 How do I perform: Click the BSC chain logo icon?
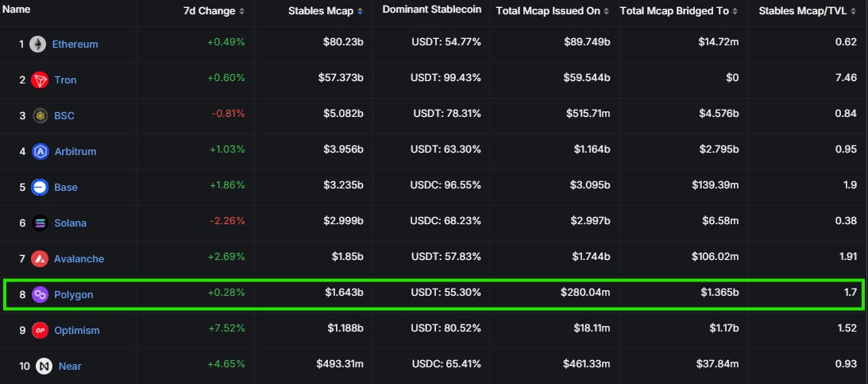[x=40, y=116]
